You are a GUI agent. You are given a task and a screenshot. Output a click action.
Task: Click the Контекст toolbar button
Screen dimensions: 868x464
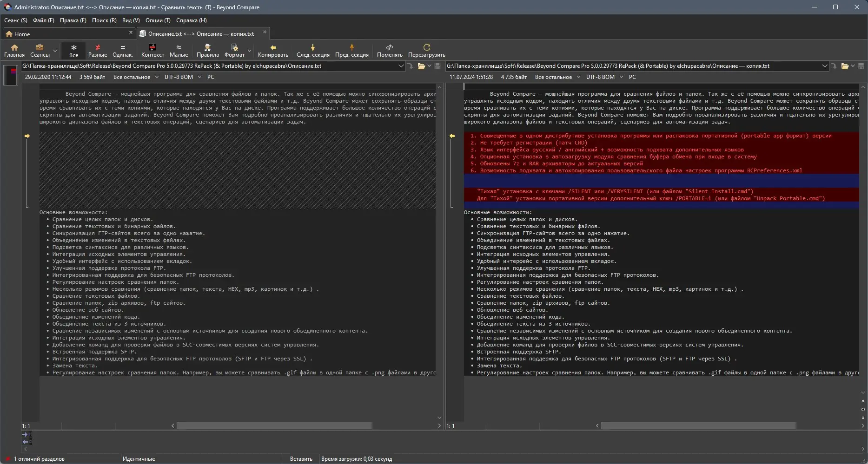coord(152,51)
